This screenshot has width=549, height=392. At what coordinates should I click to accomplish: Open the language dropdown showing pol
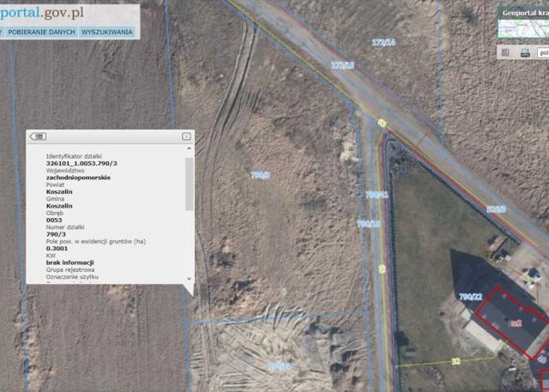543,53
